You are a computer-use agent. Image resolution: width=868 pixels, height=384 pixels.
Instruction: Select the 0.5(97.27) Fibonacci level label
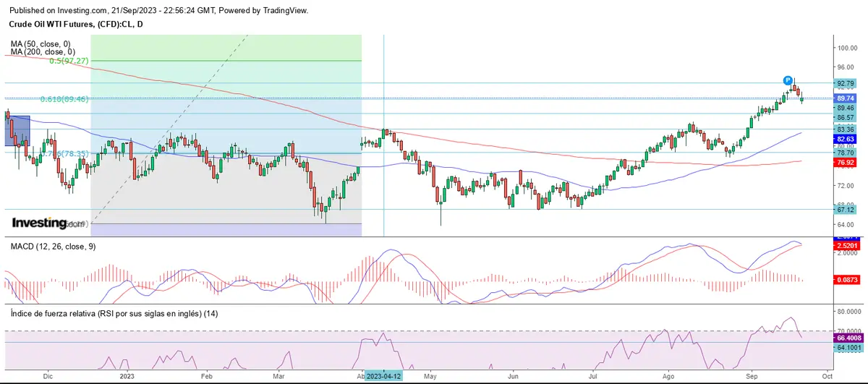coord(69,61)
